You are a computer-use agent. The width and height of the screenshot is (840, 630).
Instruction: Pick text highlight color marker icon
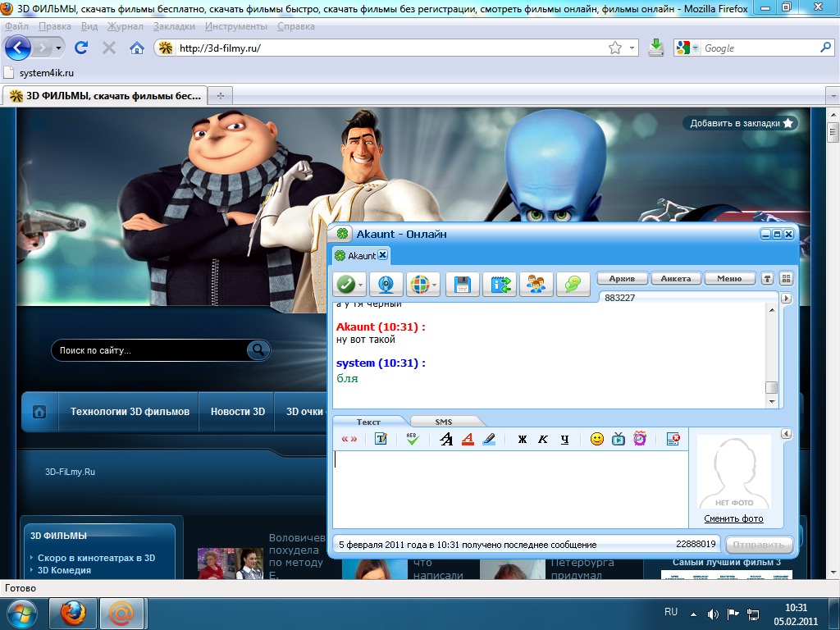pyautogui.click(x=489, y=440)
